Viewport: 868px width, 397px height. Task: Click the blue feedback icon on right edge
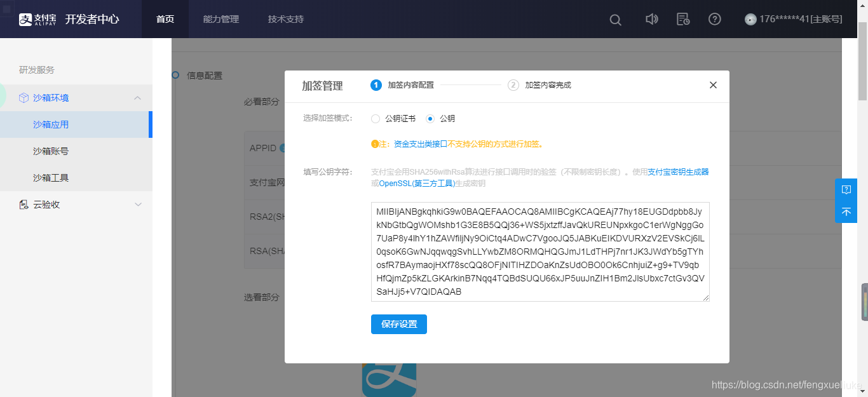point(846,189)
